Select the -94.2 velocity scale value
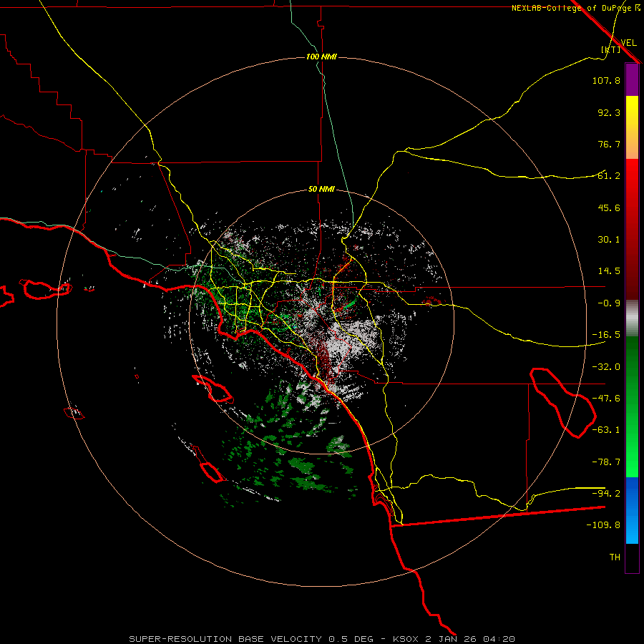The width and height of the screenshot is (644, 644). click(606, 494)
